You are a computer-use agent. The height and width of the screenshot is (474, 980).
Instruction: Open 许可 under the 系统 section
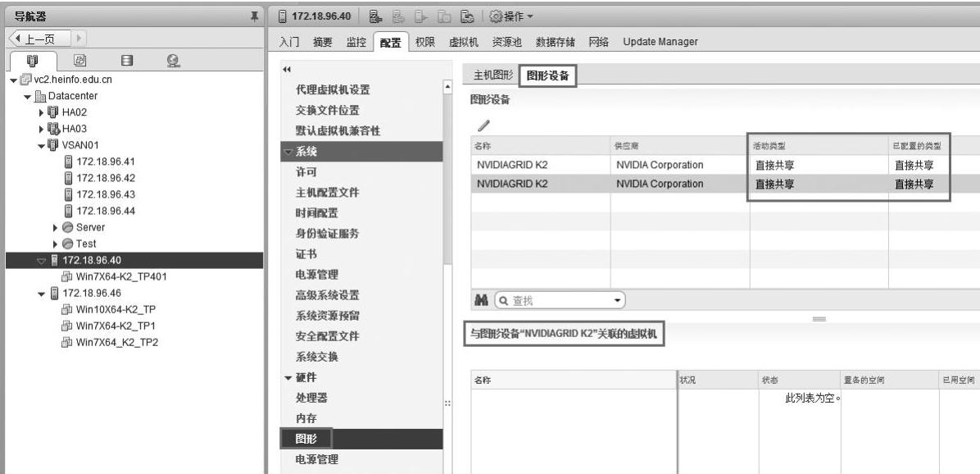306,172
